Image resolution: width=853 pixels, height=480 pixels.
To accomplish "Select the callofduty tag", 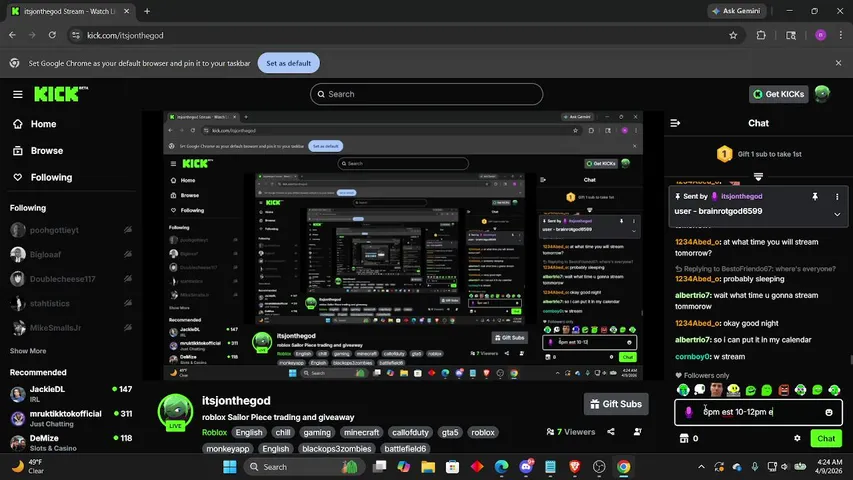I will (410, 433).
